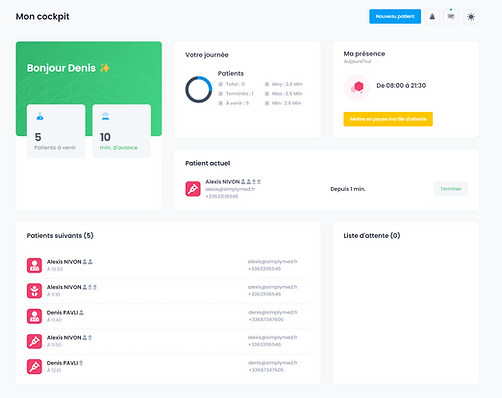Click the Nouveau patient button
Viewport: 502px width, 398px height.
(x=395, y=16)
